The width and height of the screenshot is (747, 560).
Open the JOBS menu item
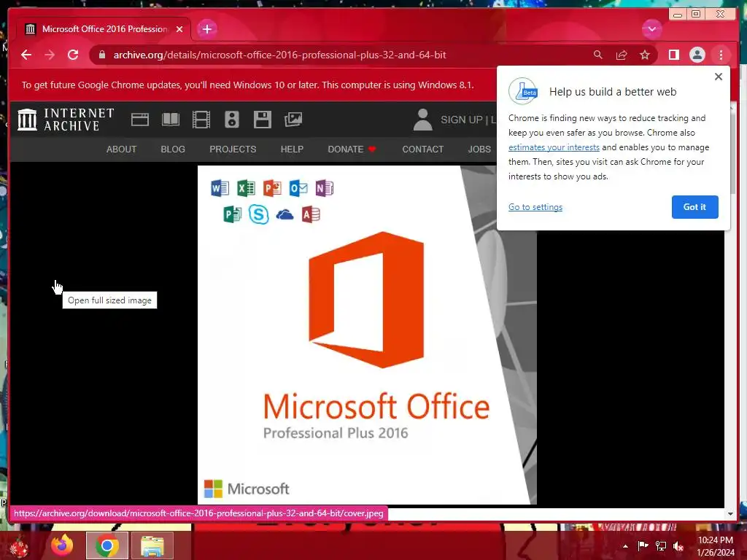479,149
